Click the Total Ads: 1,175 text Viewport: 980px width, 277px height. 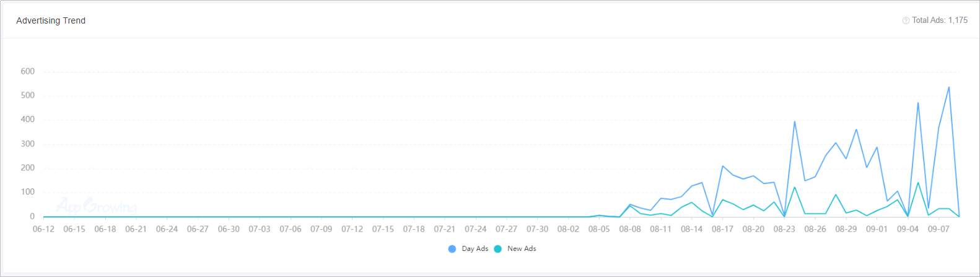940,20
